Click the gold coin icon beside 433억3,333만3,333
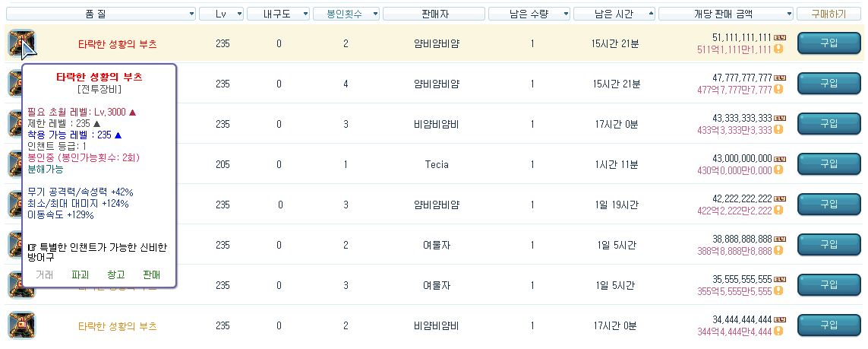868x349 pixels. click(778, 129)
